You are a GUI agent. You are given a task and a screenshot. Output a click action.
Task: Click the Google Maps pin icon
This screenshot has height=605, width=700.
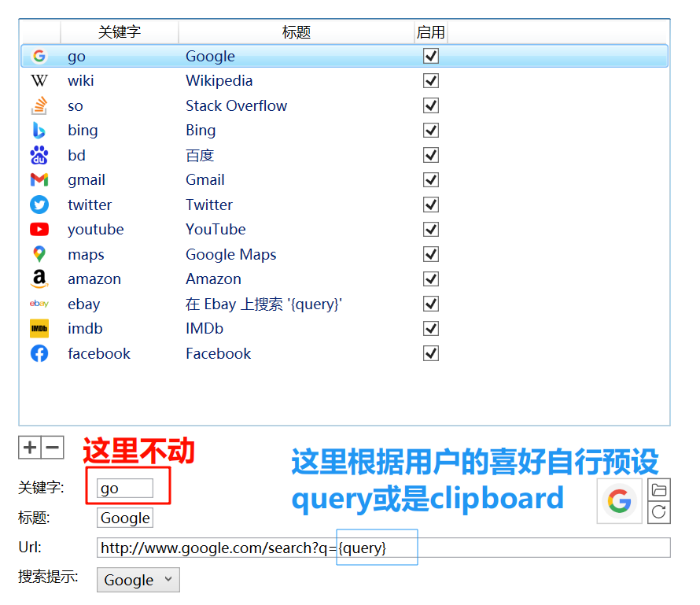coord(39,254)
